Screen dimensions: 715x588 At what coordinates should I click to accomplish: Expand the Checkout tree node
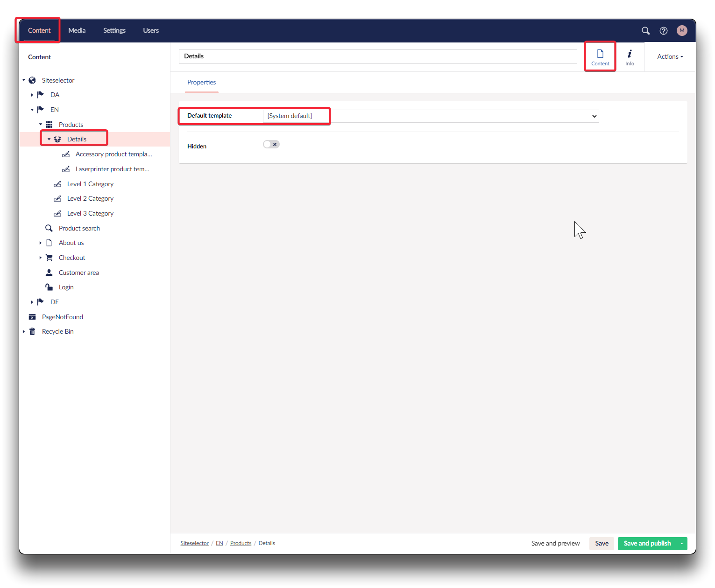(x=41, y=258)
